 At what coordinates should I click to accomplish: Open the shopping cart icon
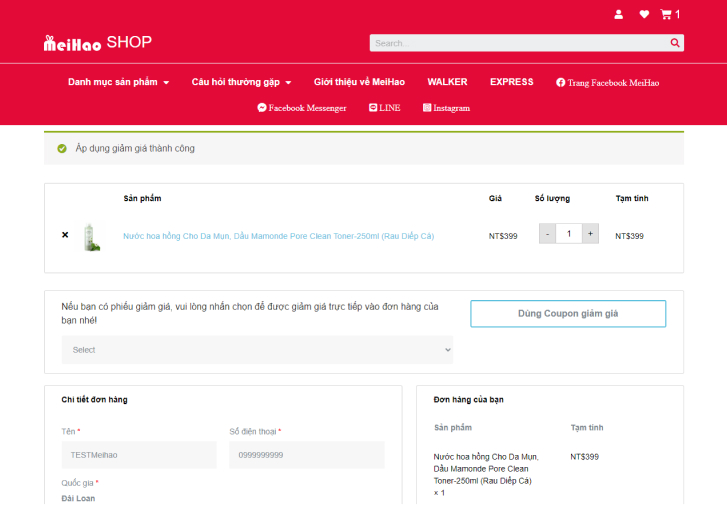point(667,14)
